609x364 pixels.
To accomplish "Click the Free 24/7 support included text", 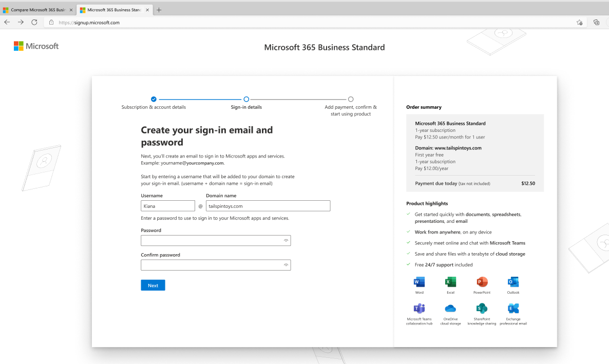I will [x=444, y=265].
